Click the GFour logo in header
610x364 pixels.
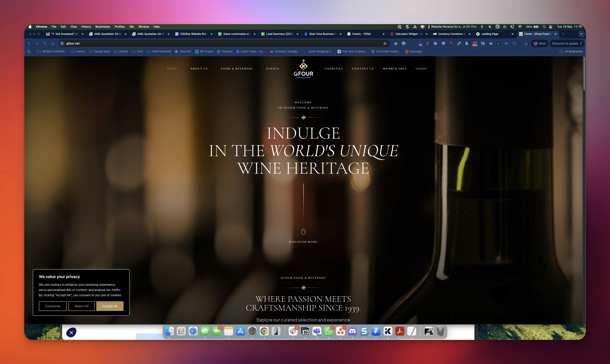pos(303,69)
